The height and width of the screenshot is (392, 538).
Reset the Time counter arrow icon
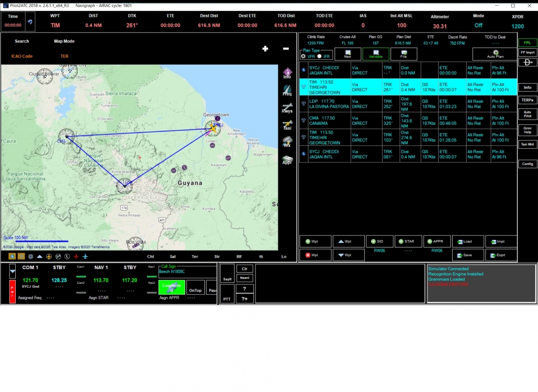(30, 22)
